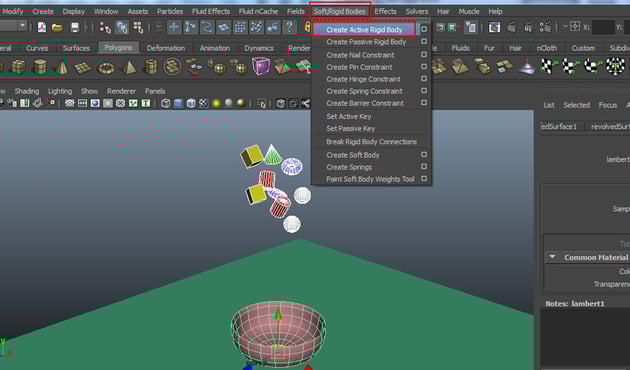Open the dropdown arrow beside X field
This screenshot has width=630, height=370.
coord(565,27)
